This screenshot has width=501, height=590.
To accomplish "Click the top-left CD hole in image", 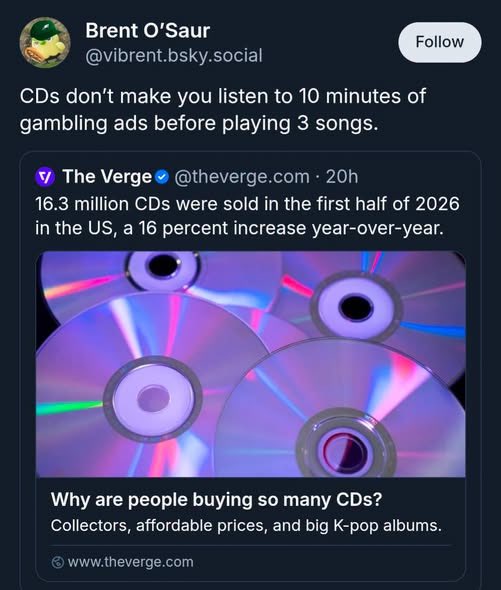I will pos(163,265).
